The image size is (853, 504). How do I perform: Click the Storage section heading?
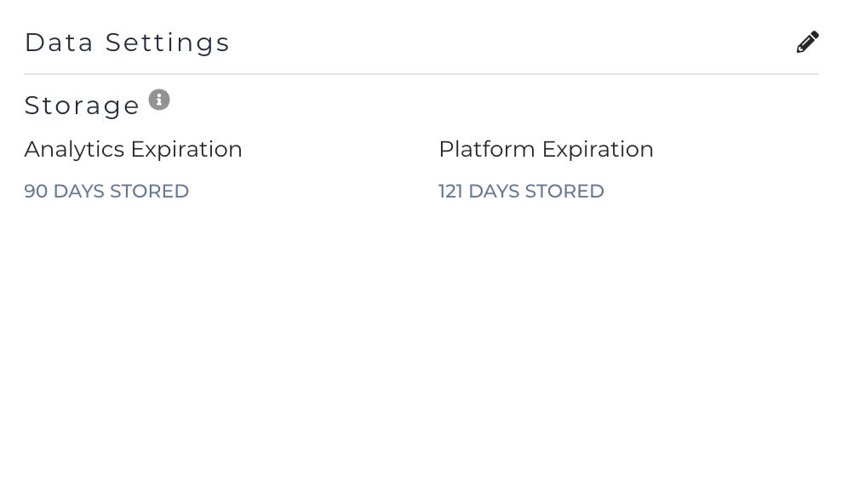pos(82,105)
